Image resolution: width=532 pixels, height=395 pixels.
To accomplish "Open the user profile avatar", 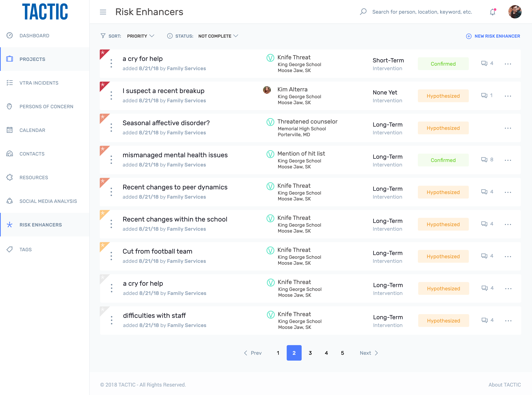I will pos(515,12).
